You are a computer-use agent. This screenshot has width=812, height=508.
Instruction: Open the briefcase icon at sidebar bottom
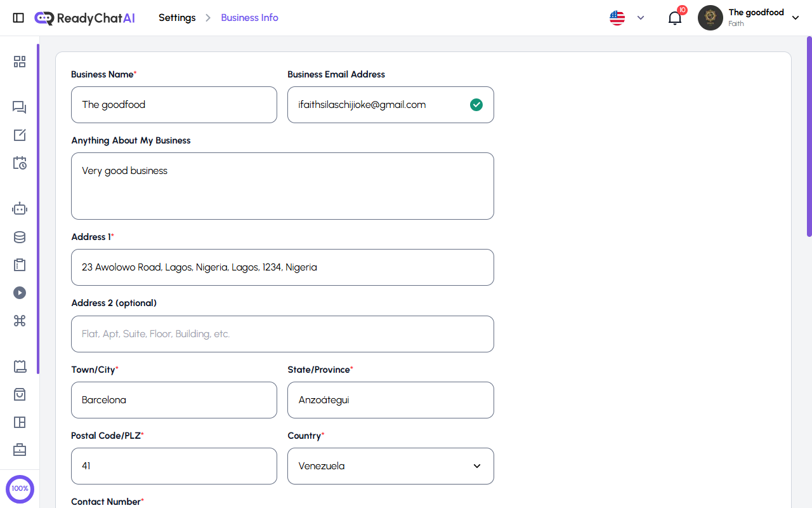[x=20, y=450]
